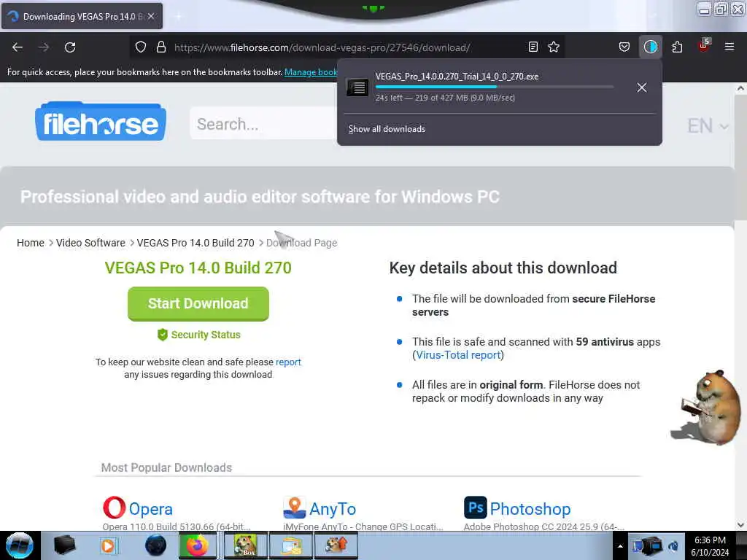Open the Photoshop download entry
747x560 pixels.
click(530, 509)
